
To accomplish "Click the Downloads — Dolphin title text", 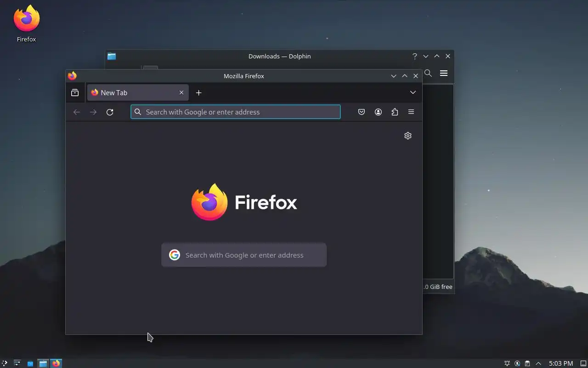I will (280, 56).
